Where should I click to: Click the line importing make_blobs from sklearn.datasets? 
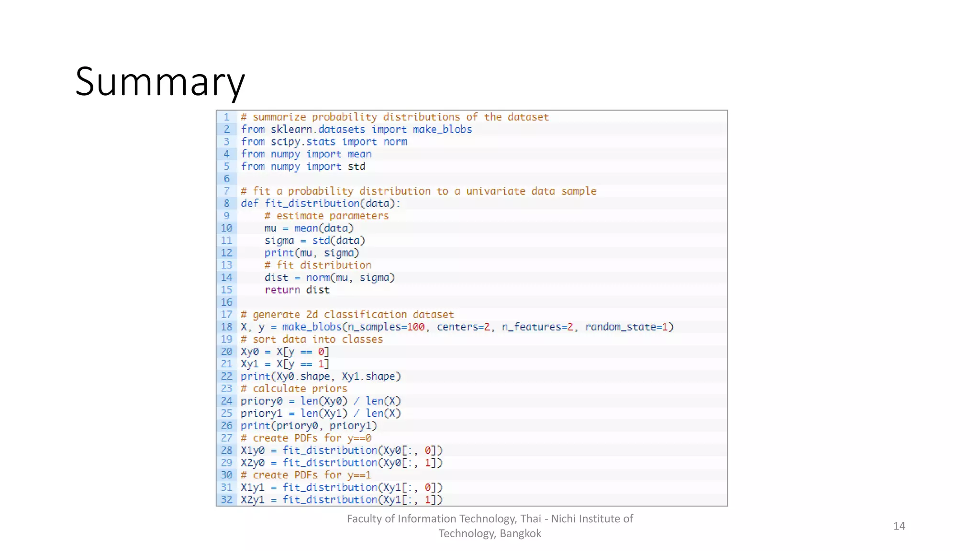click(356, 130)
